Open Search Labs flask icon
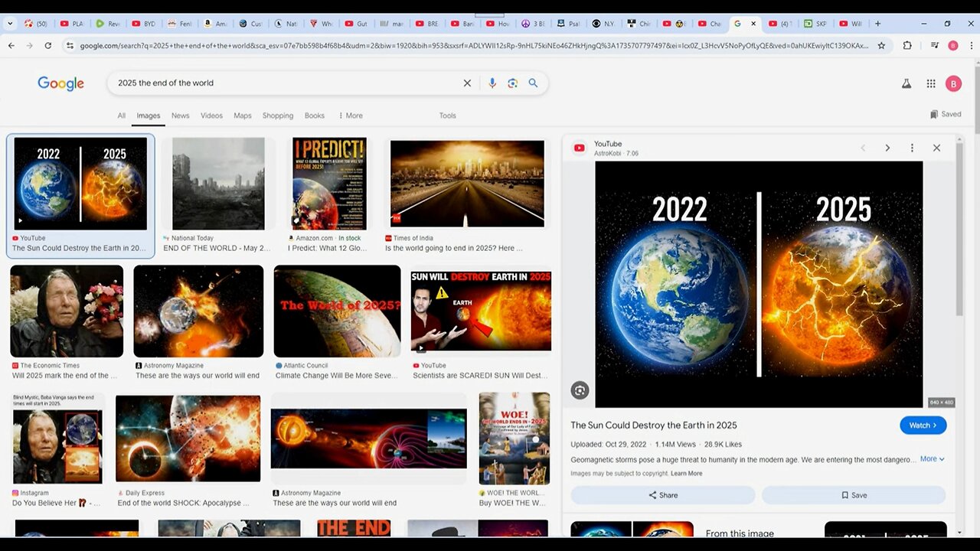 (x=906, y=84)
